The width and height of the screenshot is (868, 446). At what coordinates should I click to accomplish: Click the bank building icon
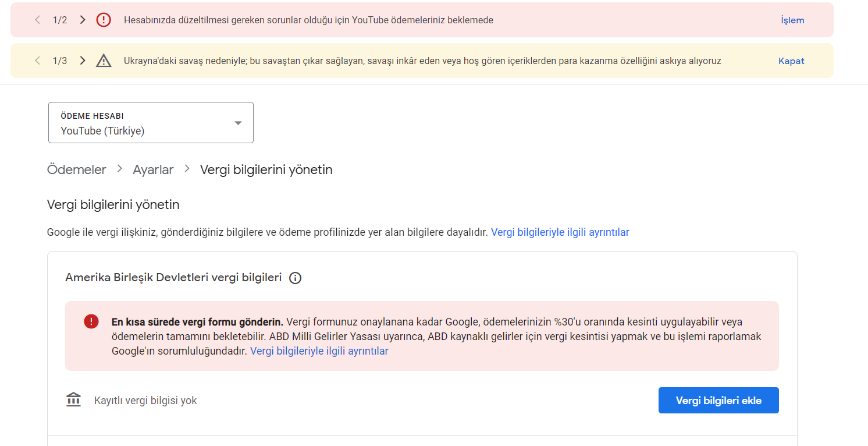click(74, 400)
